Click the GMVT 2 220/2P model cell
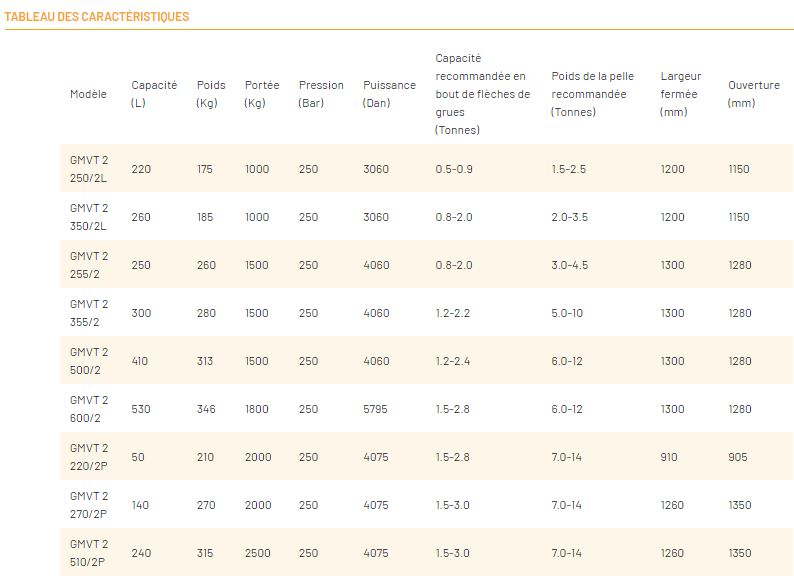 (89, 457)
